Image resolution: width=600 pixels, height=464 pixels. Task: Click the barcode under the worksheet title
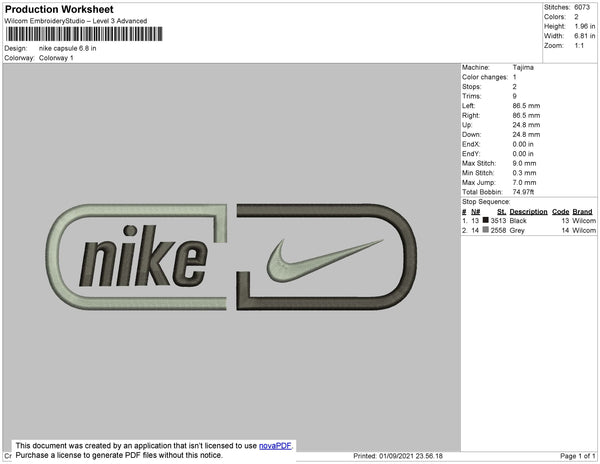click(84, 34)
